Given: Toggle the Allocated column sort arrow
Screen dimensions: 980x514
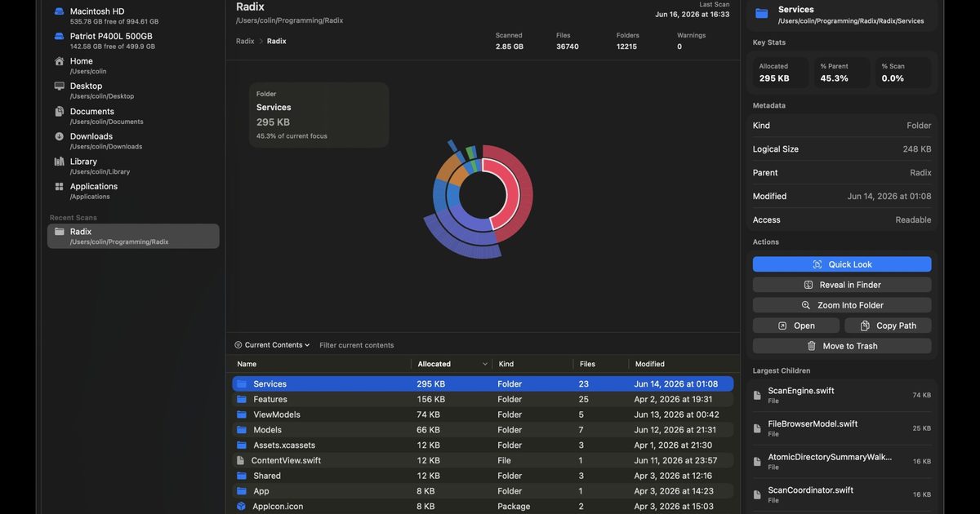Looking at the screenshot, I should 485,364.
